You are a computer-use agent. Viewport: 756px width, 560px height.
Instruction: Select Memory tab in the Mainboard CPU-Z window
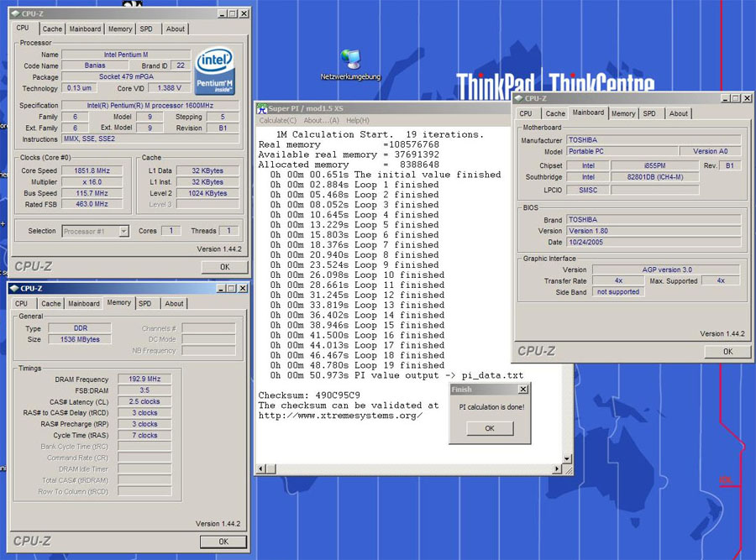(623, 113)
